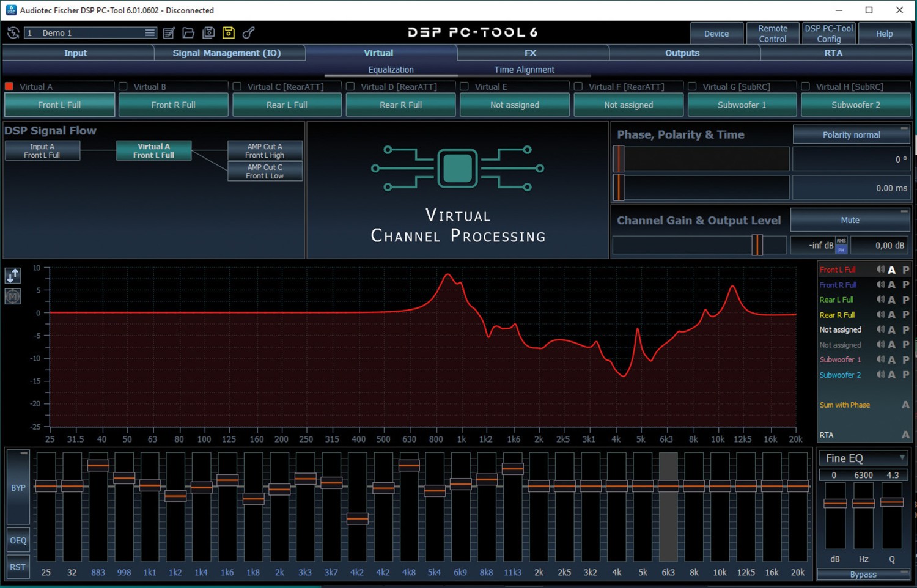917x588 pixels.
Task: Click the edit notes pencil icon
Action: 169,33
